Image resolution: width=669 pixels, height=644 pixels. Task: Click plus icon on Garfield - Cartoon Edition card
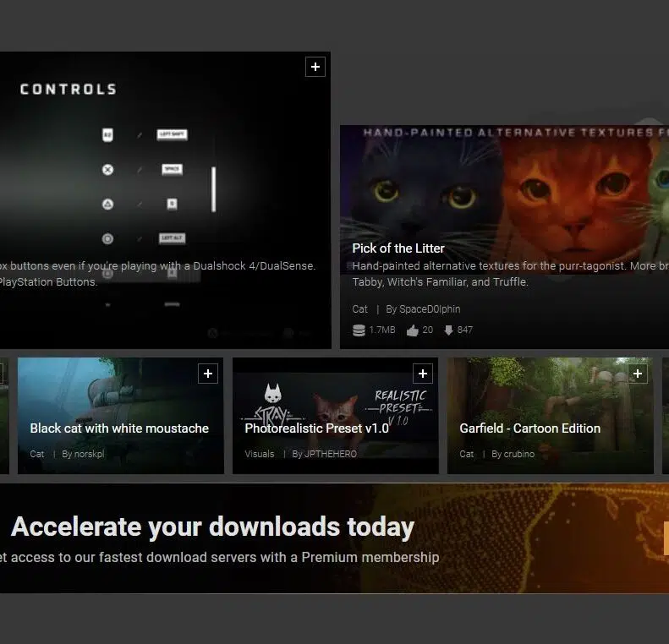638,374
